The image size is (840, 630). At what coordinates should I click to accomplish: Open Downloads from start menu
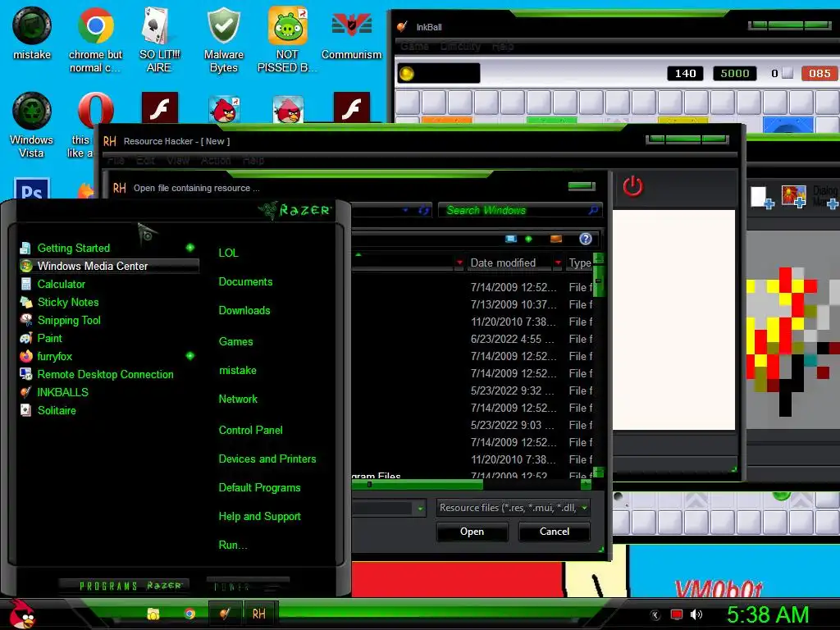(x=244, y=311)
